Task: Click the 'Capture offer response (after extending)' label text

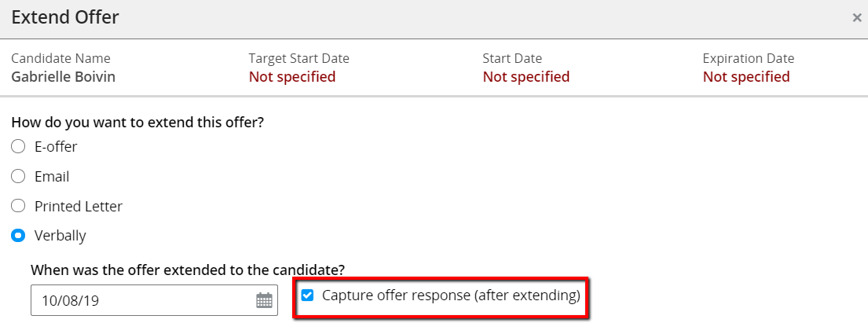Action: (x=451, y=296)
